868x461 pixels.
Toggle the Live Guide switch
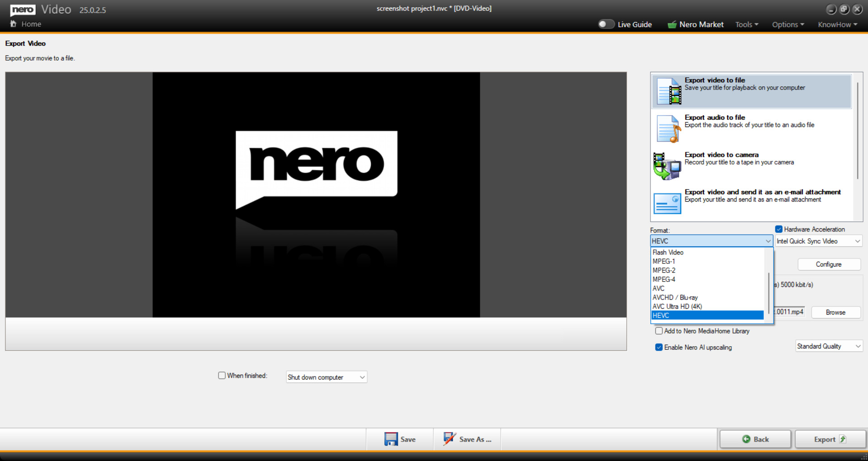[606, 24]
